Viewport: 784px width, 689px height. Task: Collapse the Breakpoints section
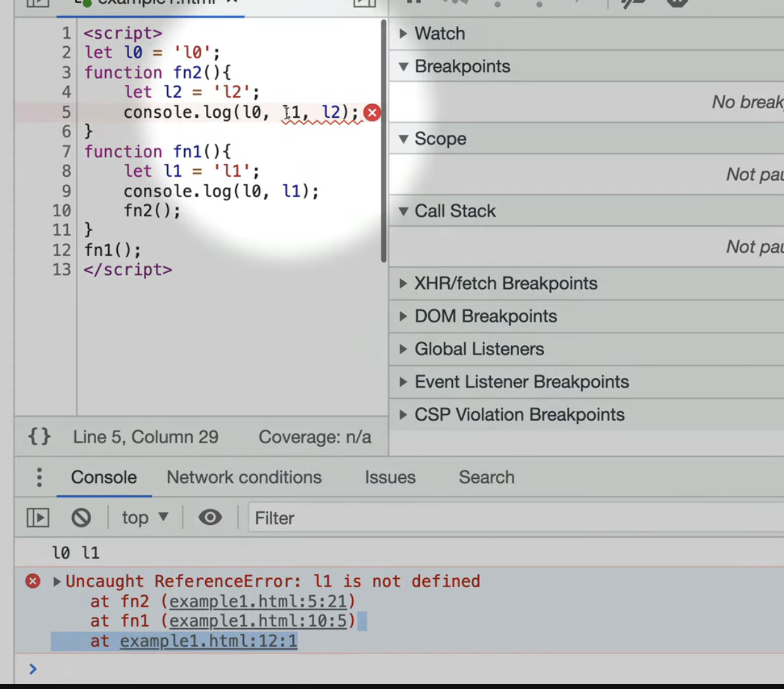click(403, 66)
